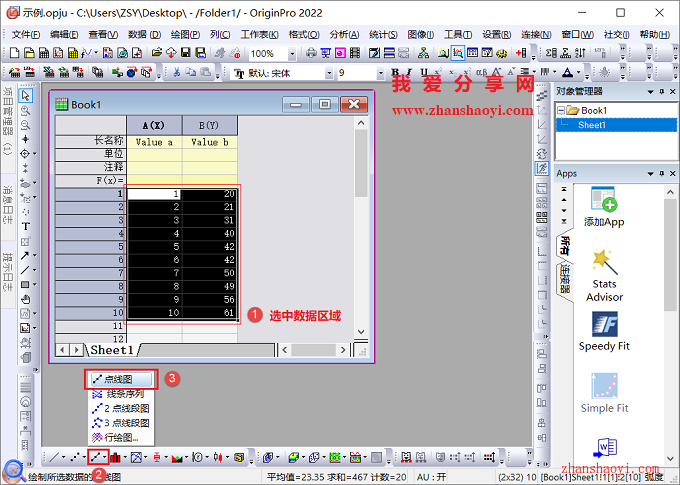The image size is (680, 485).
Task: Click the Column bar chart icon
Action: point(115,457)
